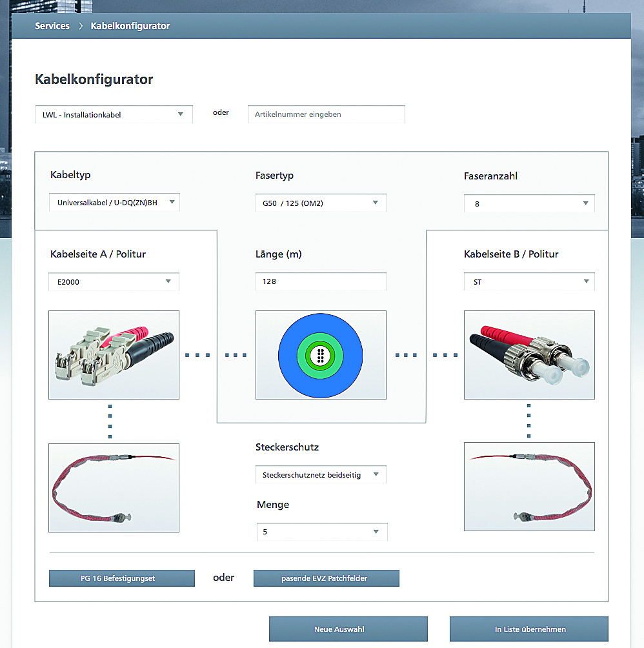Open the Kabelseite B ST dropdown
Screen dimensions: 644x648
tap(529, 281)
